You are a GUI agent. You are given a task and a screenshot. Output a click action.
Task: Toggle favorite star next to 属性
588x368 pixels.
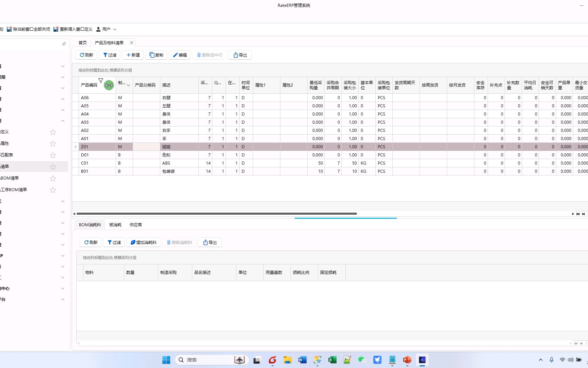pyautogui.click(x=53, y=143)
